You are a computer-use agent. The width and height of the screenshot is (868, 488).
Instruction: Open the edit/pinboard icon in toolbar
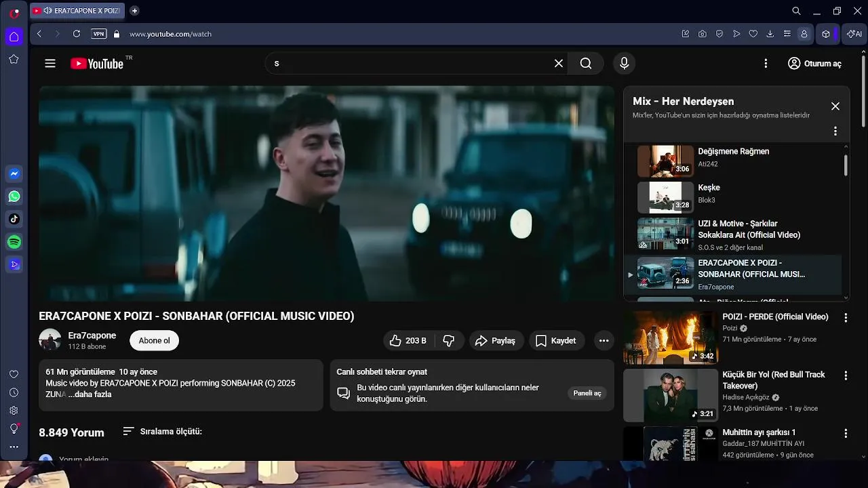pos(686,34)
